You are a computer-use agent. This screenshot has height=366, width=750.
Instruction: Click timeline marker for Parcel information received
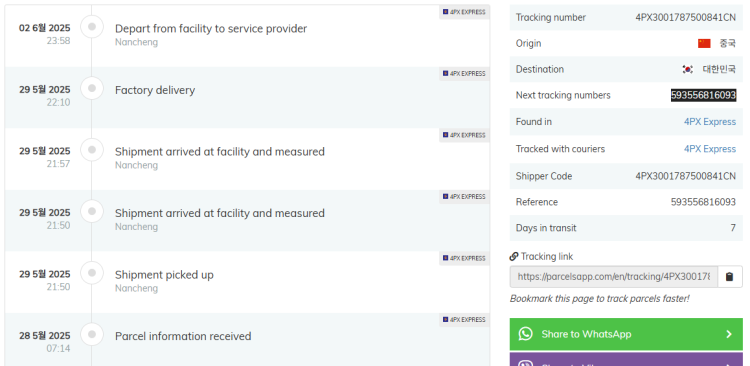point(92,334)
